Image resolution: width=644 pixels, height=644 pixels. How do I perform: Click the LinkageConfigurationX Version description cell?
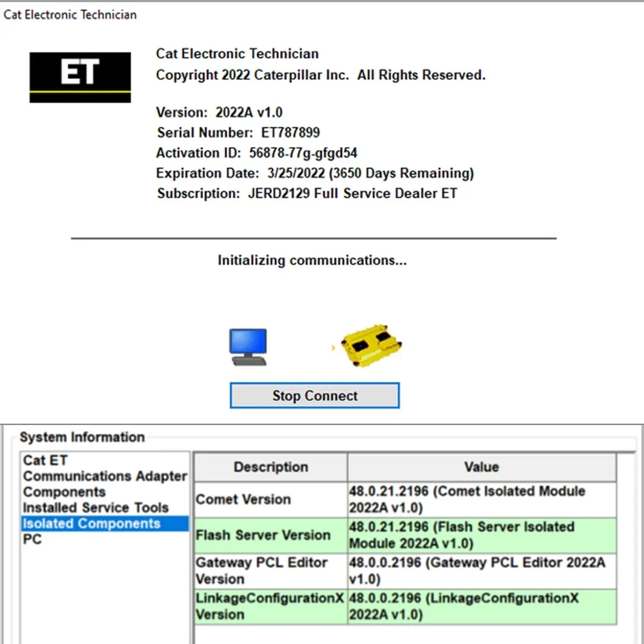point(270,607)
